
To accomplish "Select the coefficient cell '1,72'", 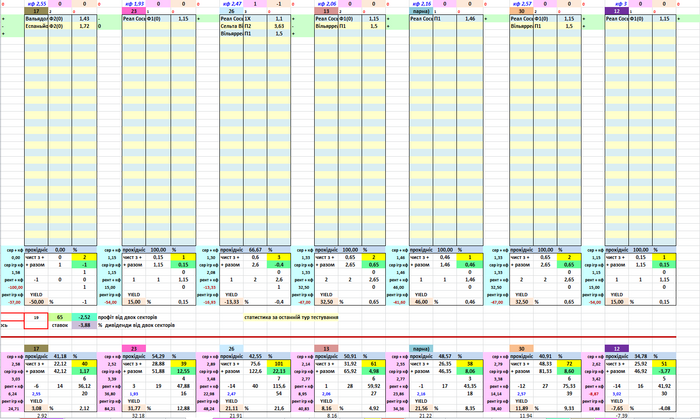I will coord(84,26).
